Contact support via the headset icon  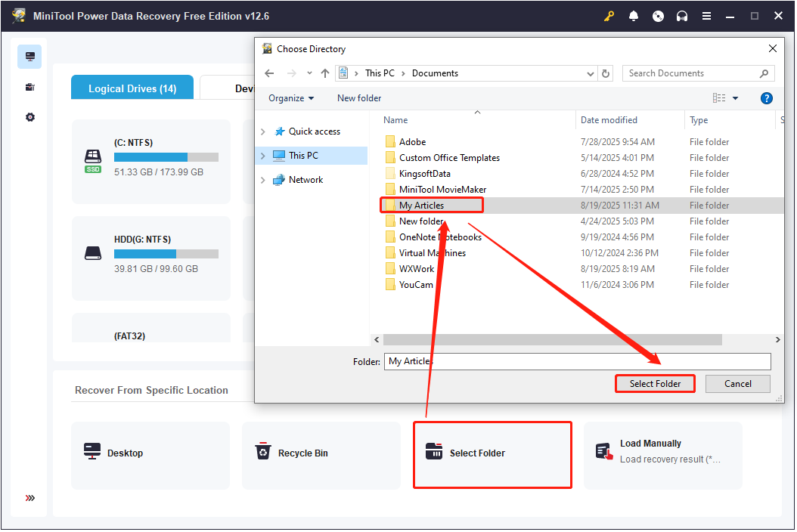click(682, 15)
